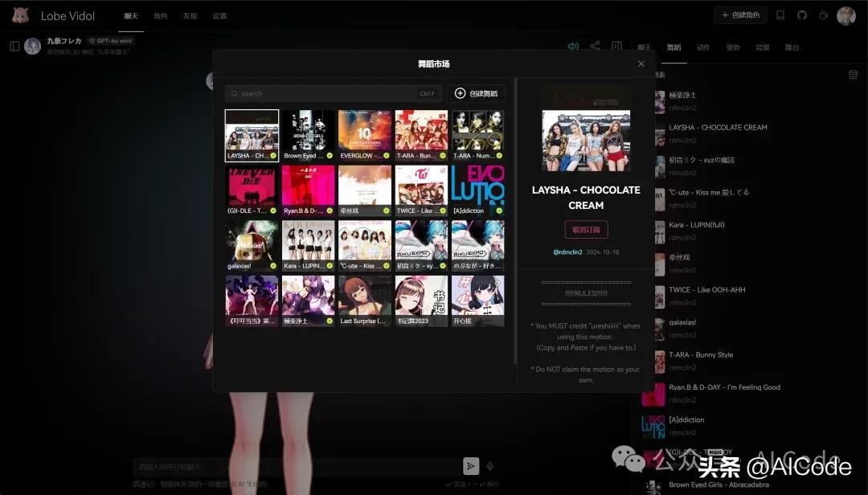
Task: Click the send message arrow icon
Action: tap(471, 466)
